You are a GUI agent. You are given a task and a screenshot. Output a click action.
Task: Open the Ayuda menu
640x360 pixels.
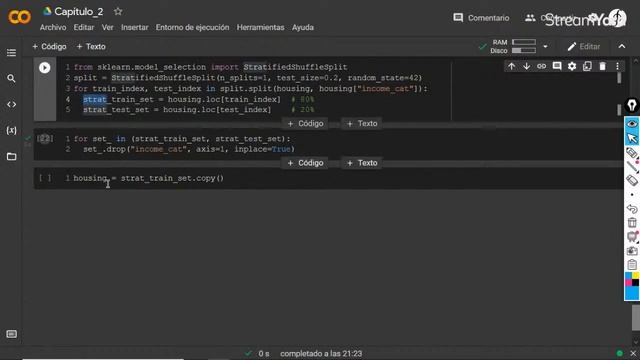pos(302,27)
